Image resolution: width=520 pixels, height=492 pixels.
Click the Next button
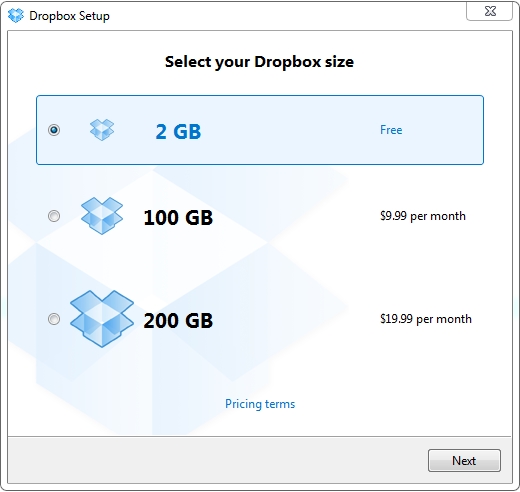coord(464,460)
